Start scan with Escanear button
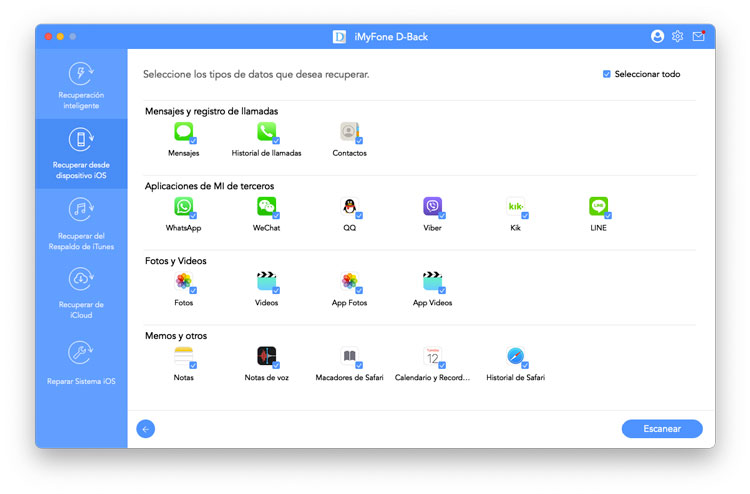This screenshot has height=494, width=750. pos(662,429)
